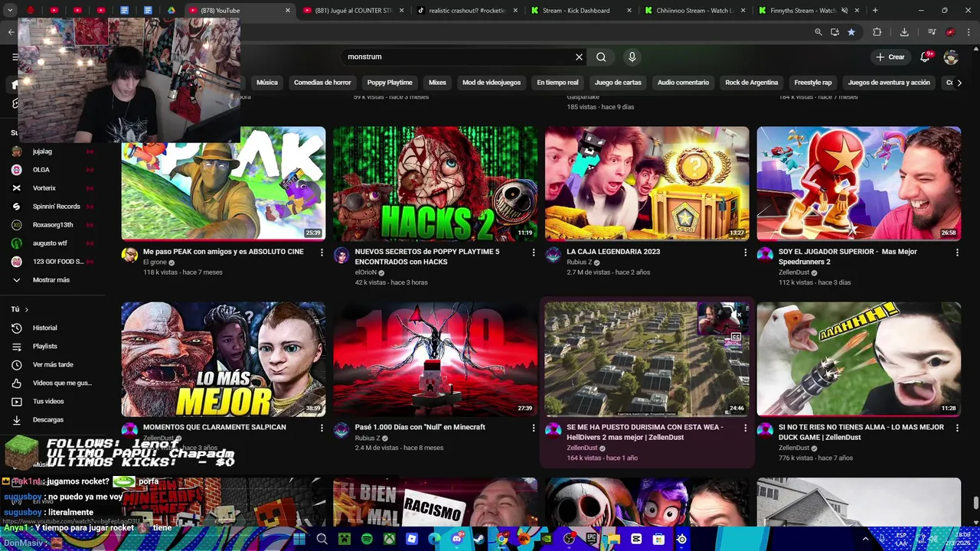Open Chrome downloads icon

click(x=904, y=32)
